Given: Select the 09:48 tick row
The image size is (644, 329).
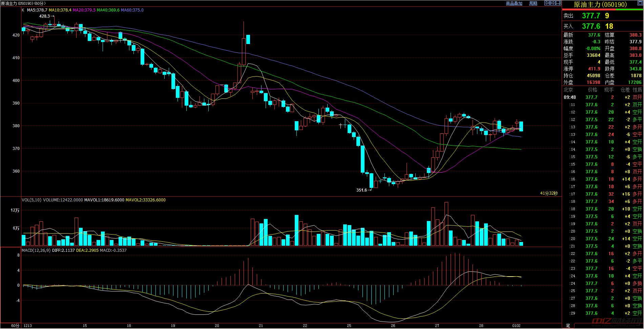Looking at the screenshot, I should pyautogui.click(x=603, y=97).
